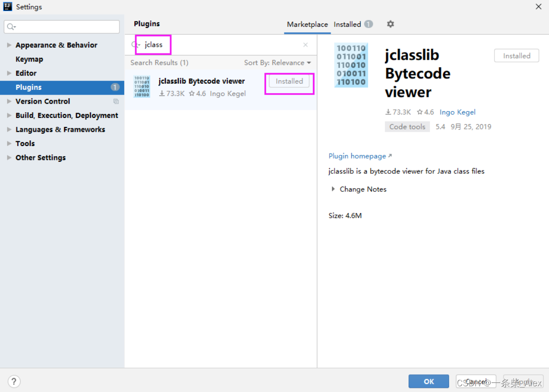549x392 pixels.
Task: Expand Build, Execution, Deployment arrow
Action: [x=9, y=115]
